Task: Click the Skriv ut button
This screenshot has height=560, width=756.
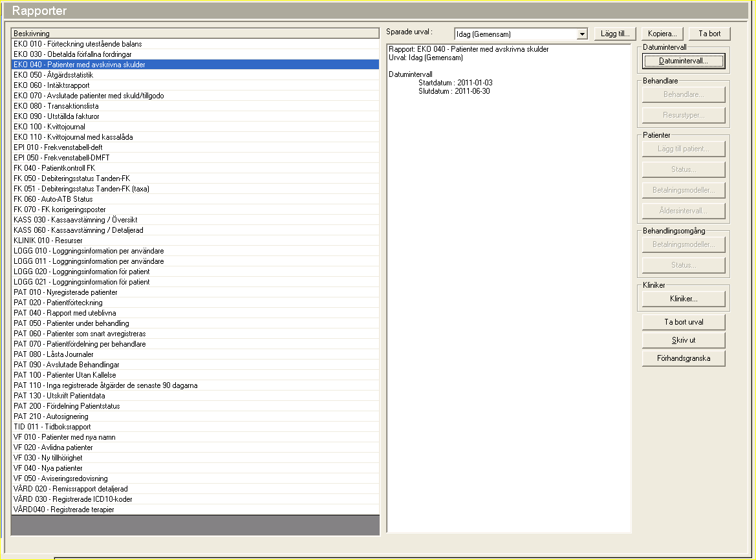Action: 684,340
